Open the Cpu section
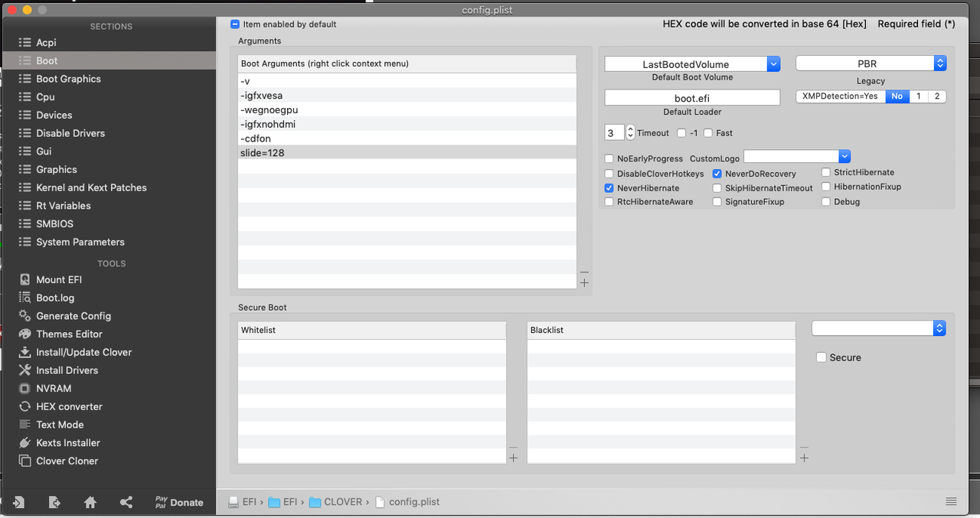Viewport: 980px width, 518px height. [x=45, y=97]
